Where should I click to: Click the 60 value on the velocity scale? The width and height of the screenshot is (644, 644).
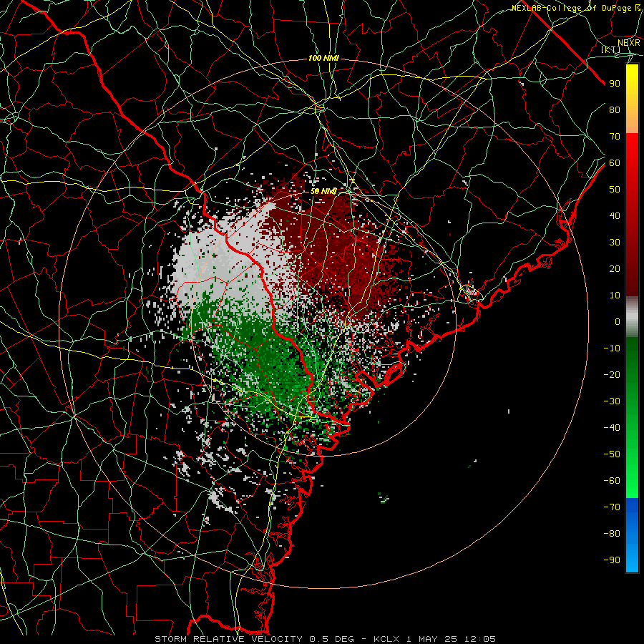point(615,163)
